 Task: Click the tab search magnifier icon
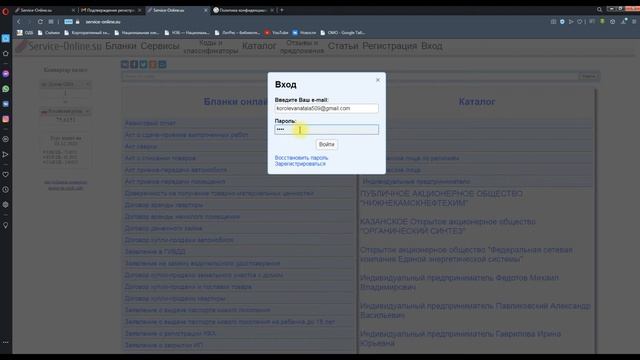[599, 9]
